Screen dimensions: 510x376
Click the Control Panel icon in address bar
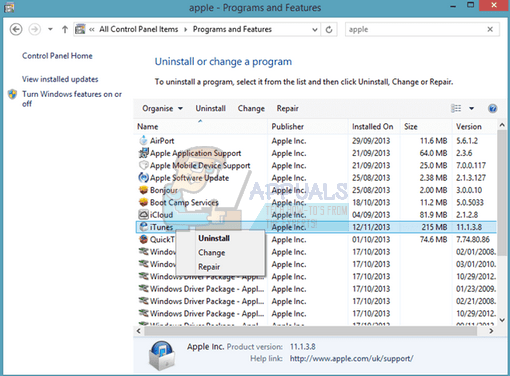tap(80, 29)
